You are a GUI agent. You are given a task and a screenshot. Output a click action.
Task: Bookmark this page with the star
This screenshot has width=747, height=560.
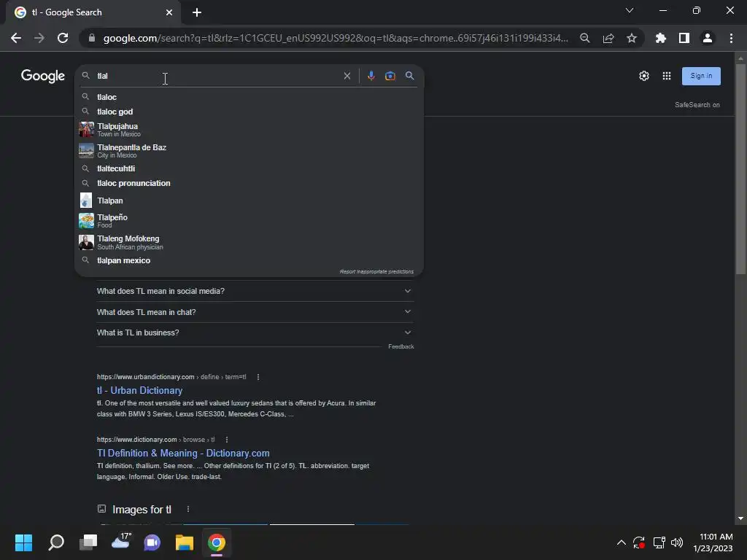[632, 38]
